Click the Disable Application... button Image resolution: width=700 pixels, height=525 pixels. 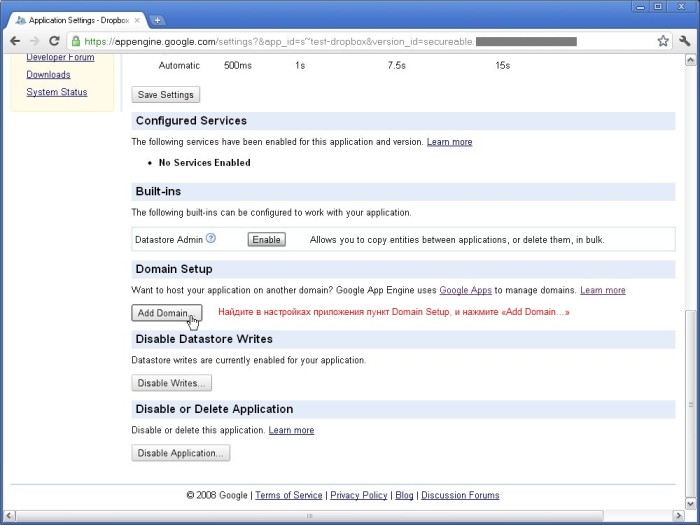pos(181,453)
